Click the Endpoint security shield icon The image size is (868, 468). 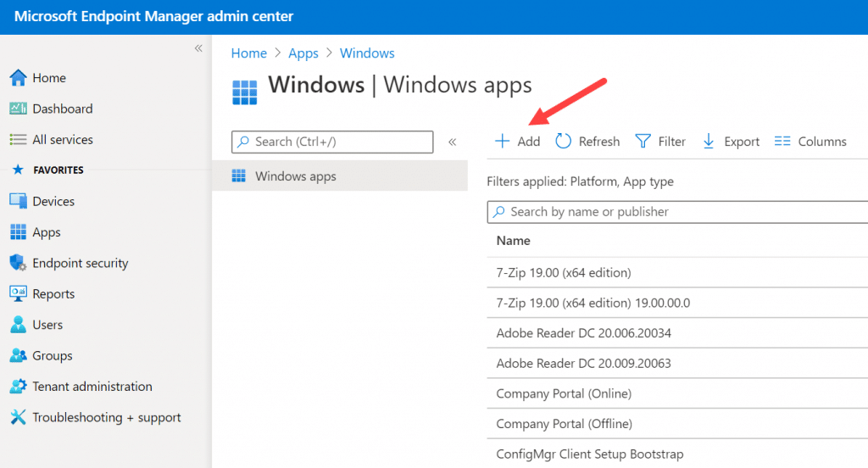[18, 263]
